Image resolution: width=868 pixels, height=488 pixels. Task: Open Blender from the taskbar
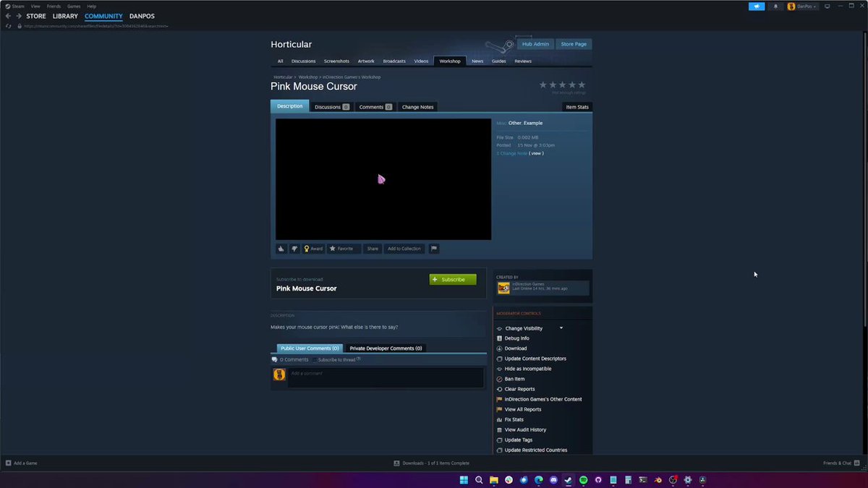pyautogui.click(x=658, y=480)
